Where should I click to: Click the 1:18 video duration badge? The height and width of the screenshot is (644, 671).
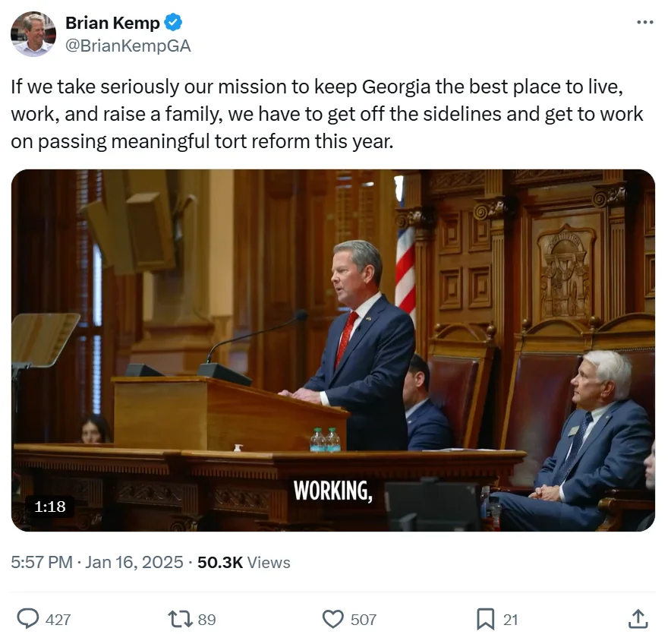tap(49, 507)
